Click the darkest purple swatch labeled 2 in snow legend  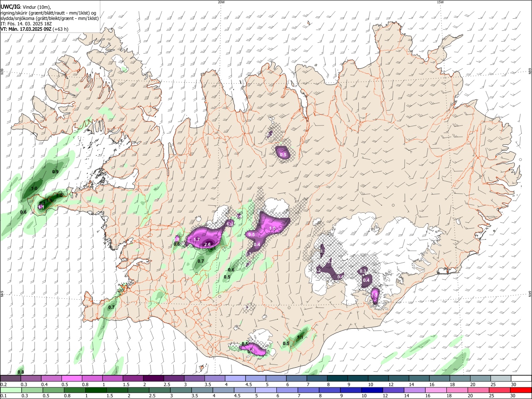pos(153,379)
